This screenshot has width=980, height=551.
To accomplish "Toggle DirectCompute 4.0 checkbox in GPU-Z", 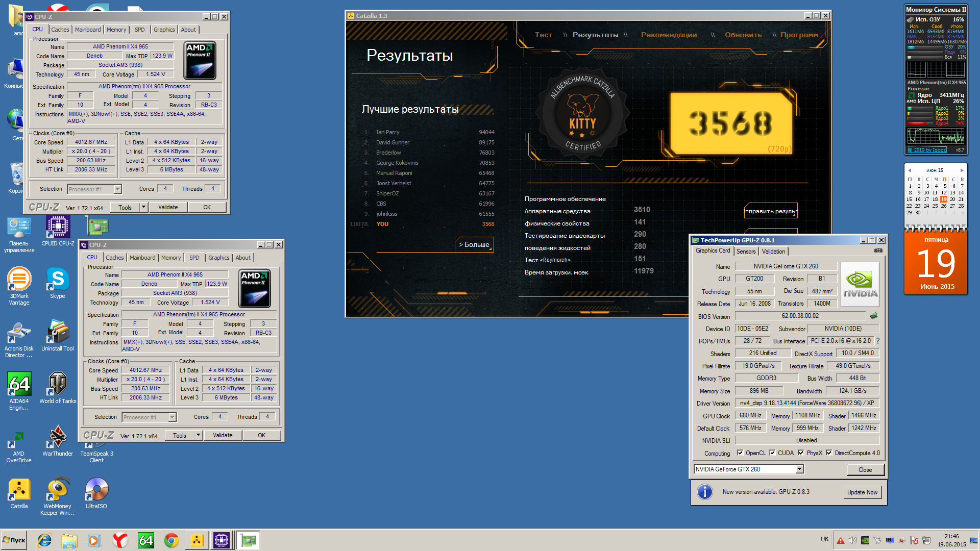I will [829, 453].
